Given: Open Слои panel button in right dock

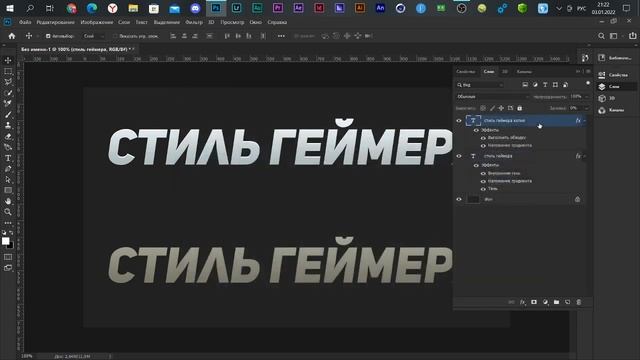Looking at the screenshot, I should [x=614, y=87].
